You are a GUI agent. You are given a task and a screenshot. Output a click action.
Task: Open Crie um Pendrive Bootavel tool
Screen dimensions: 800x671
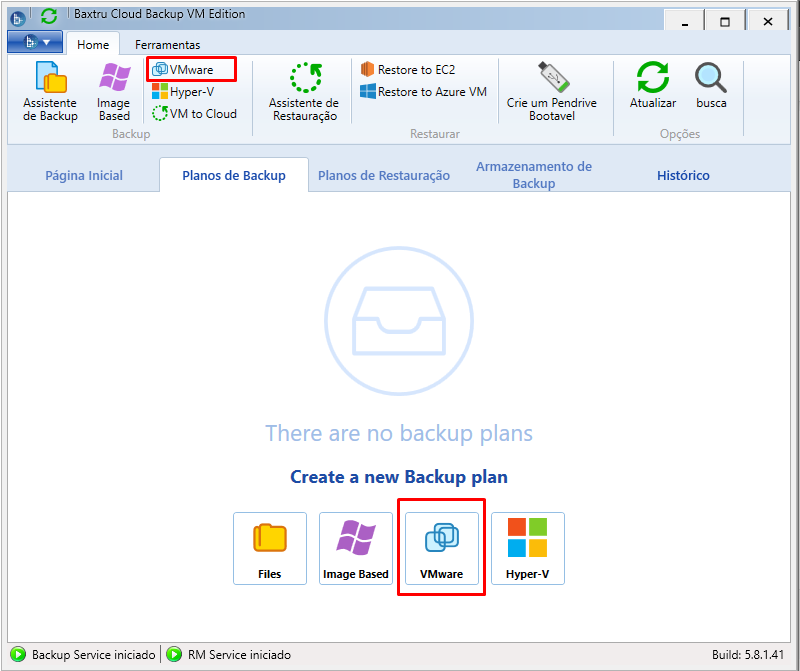pos(552,91)
